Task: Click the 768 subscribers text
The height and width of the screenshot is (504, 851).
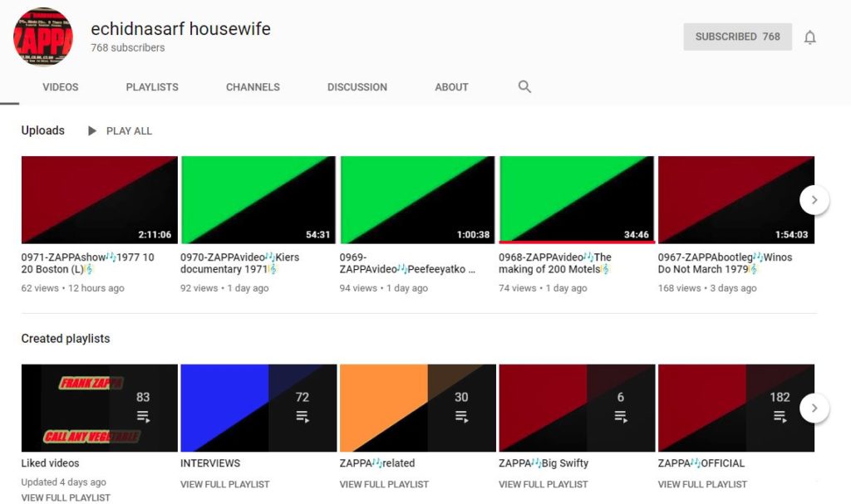Action: point(127,47)
